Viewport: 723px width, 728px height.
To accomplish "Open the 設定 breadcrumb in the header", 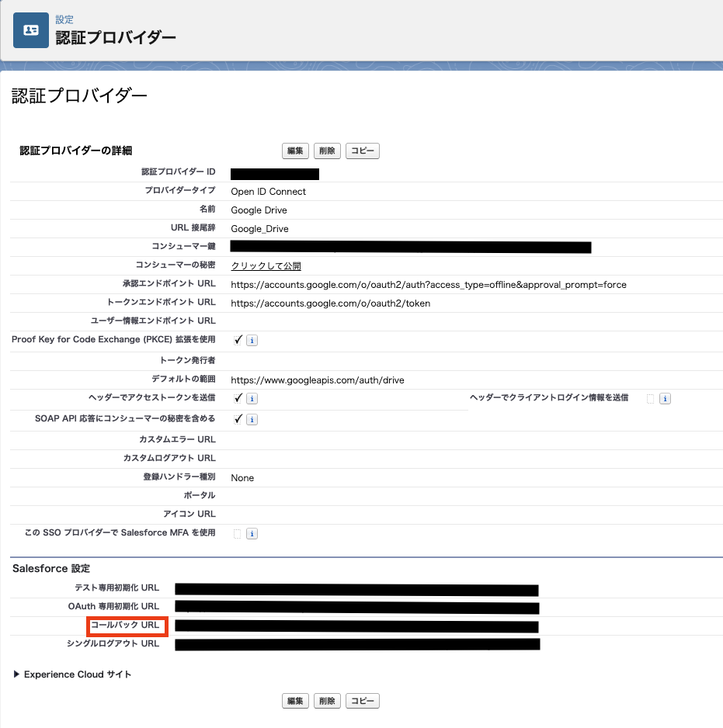I will click(64, 19).
